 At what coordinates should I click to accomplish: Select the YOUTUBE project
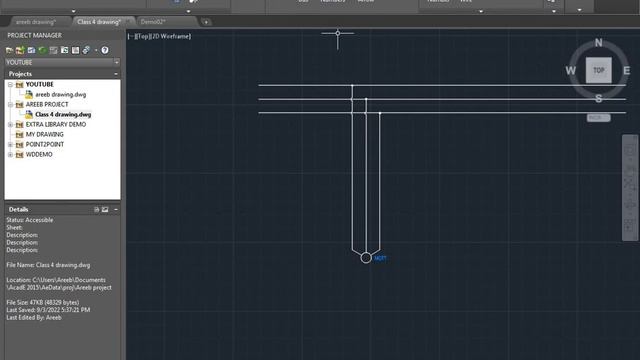39,84
